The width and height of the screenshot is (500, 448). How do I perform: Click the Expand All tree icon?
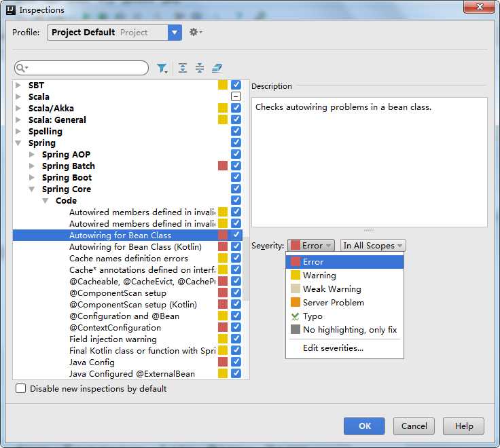click(183, 68)
